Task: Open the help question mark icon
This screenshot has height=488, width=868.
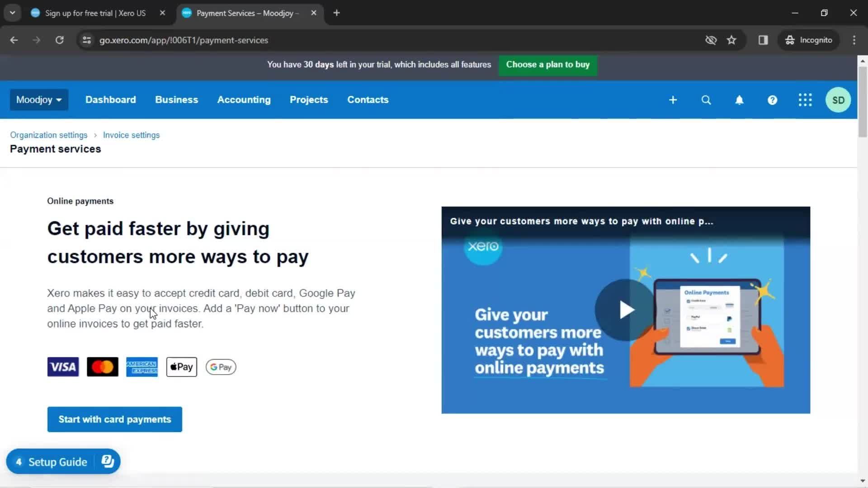Action: 772,100
